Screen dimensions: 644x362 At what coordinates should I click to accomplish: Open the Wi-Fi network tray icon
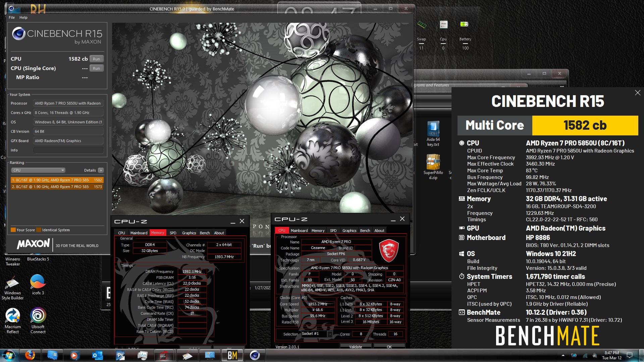pos(585,355)
